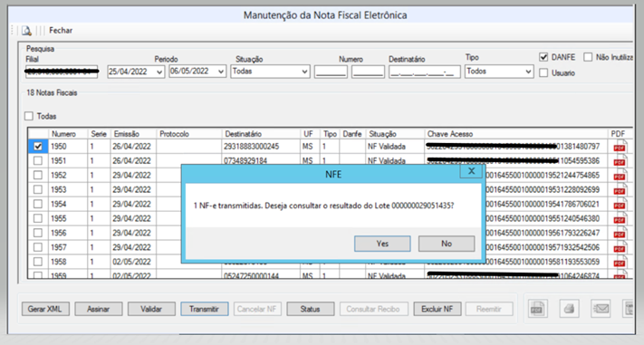Viewport: 644px width, 345px height.
Task: Click the Gerar XML button
Action: coord(45,309)
